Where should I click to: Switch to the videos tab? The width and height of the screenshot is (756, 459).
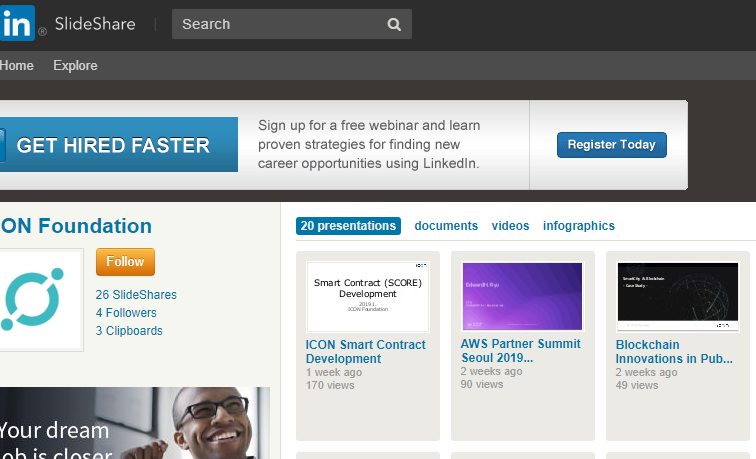point(510,226)
